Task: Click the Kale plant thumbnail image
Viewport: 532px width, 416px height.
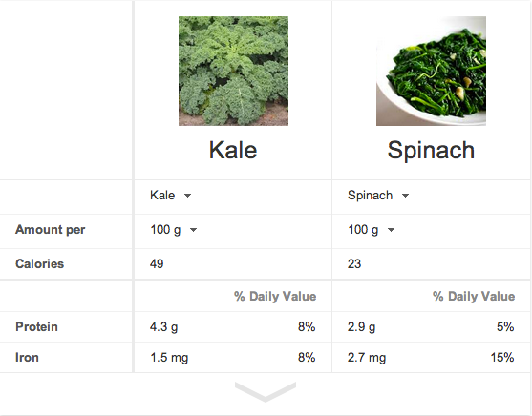Action: (233, 71)
